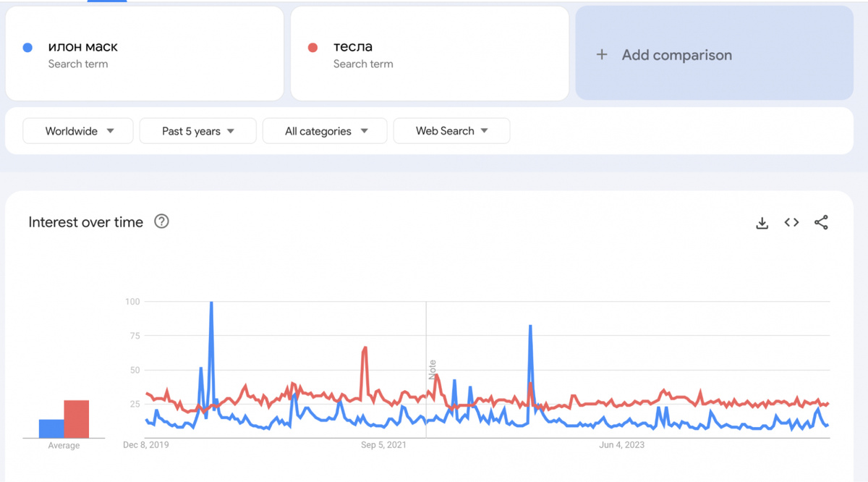Share the Interest over time chart
868x482 pixels.
click(x=821, y=222)
